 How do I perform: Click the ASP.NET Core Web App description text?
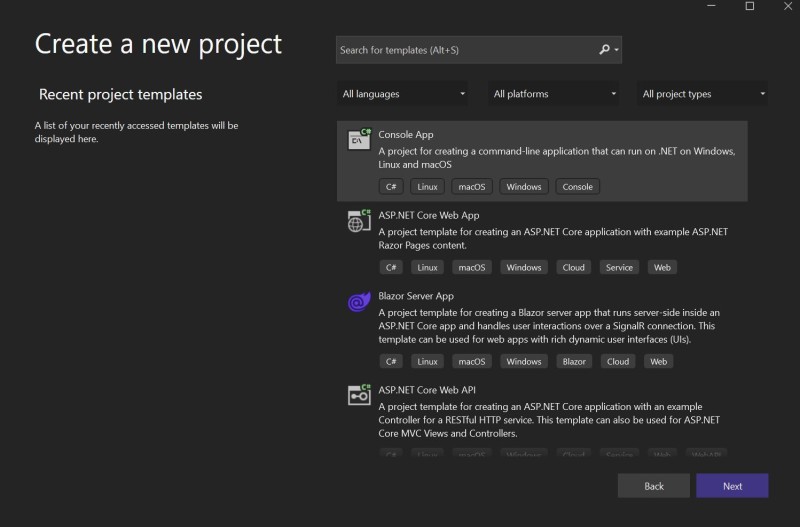[x=553, y=238]
